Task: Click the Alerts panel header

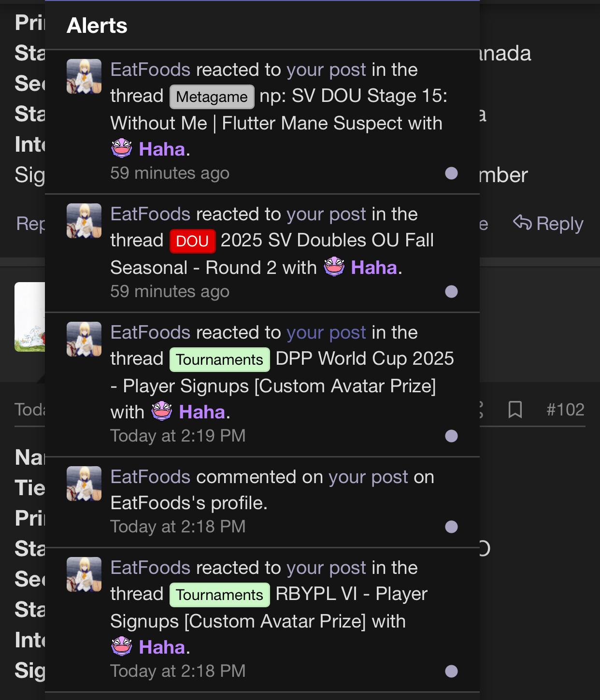Action: click(97, 25)
